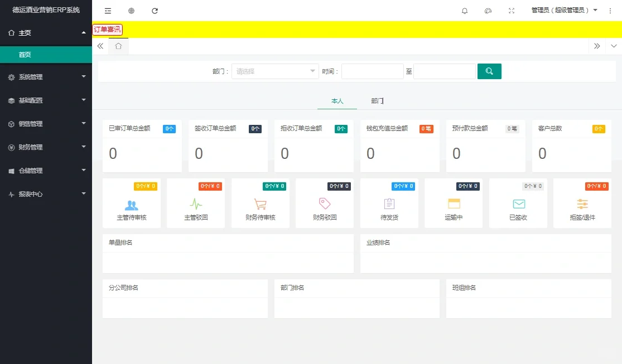Viewport: 622px width, 364px height.
Task: Click the 拒收订单总金额 0个 badge
Action: click(341, 129)
